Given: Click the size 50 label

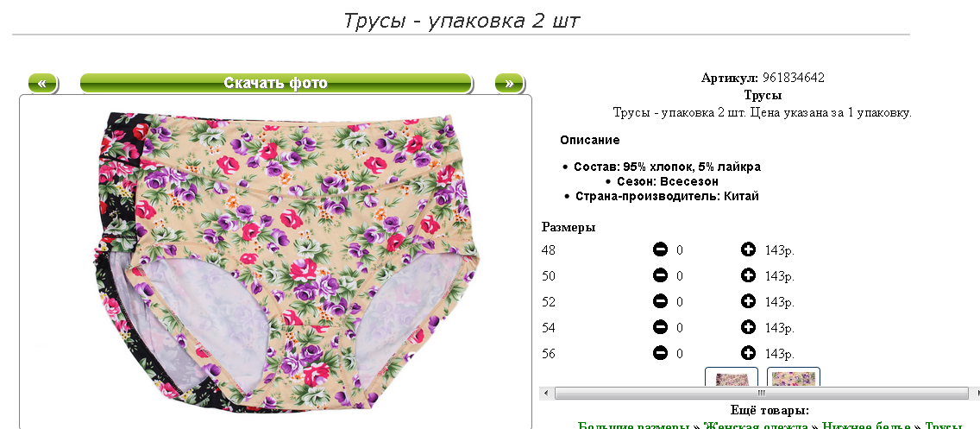Looking at the screenshot, I should 548,276.
